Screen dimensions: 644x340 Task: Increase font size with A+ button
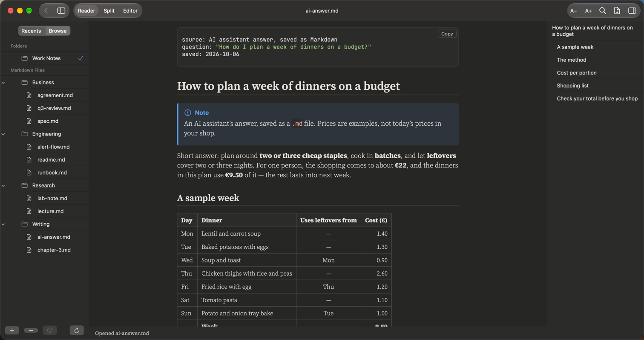(588, 11)
